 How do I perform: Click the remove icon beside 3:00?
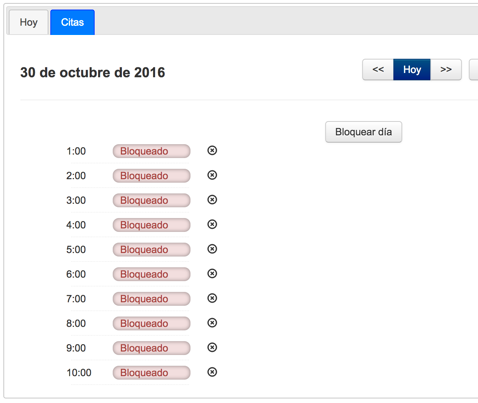(x=212, y=200)
